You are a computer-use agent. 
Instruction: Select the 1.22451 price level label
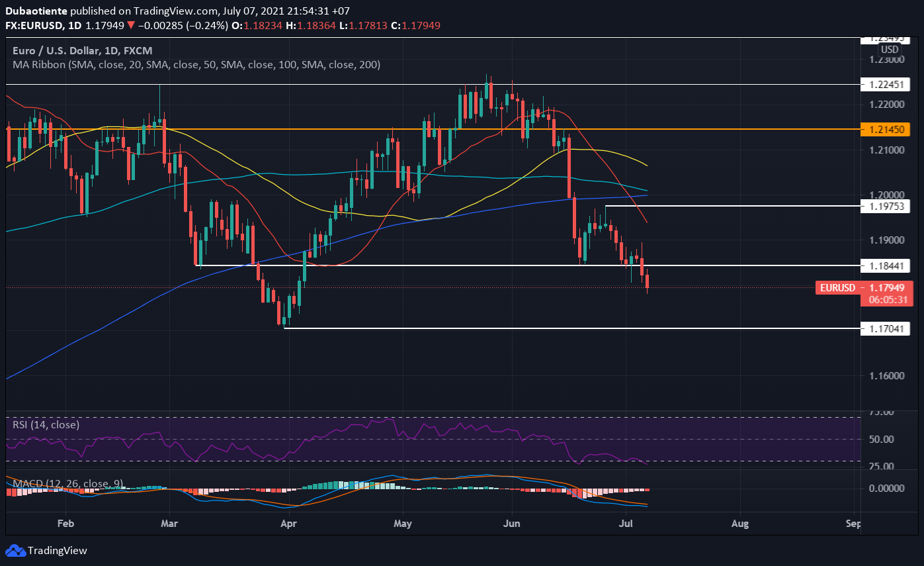point(886,84)
